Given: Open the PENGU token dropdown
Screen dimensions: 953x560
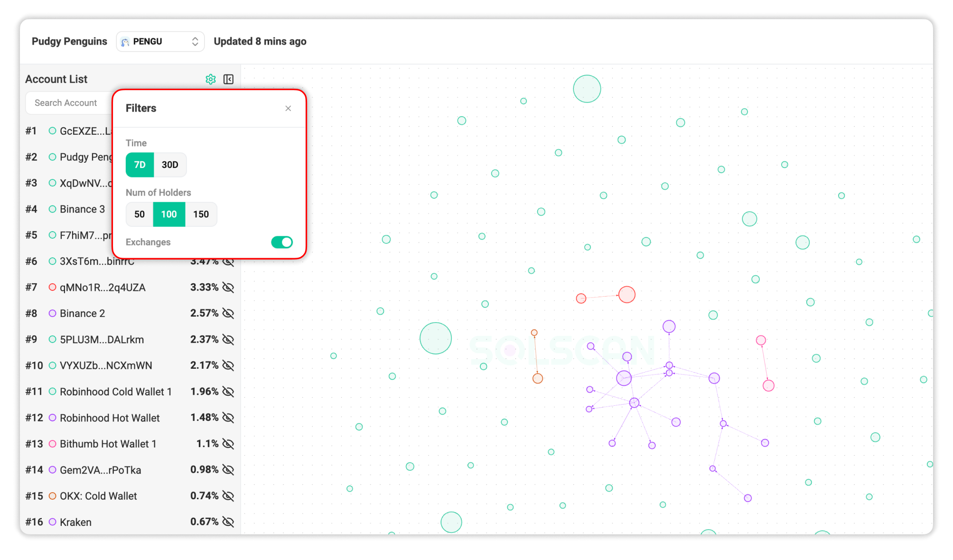Looking at the screenshot, I should [195, 41].
